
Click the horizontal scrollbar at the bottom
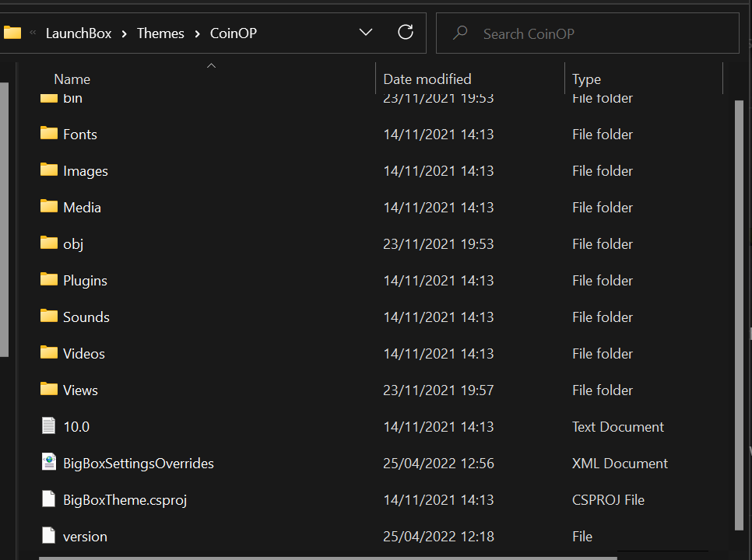coord(328,558)
